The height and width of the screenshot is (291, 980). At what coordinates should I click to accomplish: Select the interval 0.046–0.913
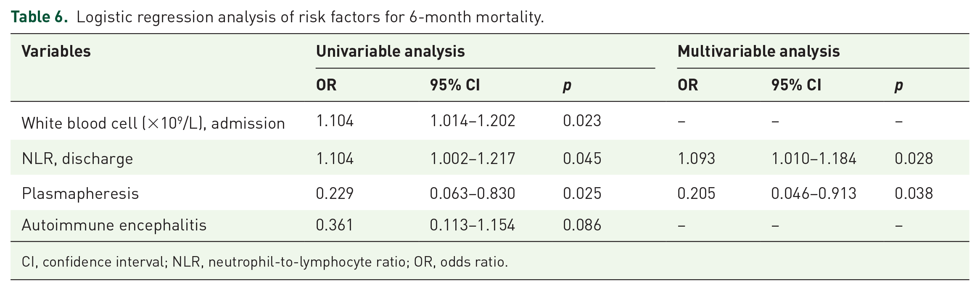pyautogui.click(x=814, y=193)
